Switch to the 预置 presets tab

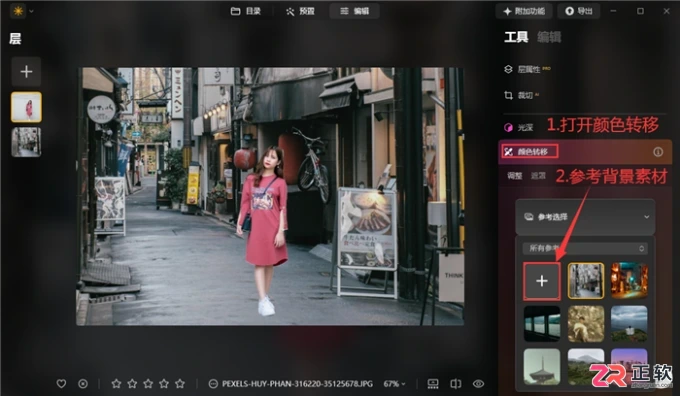[300, 11]
